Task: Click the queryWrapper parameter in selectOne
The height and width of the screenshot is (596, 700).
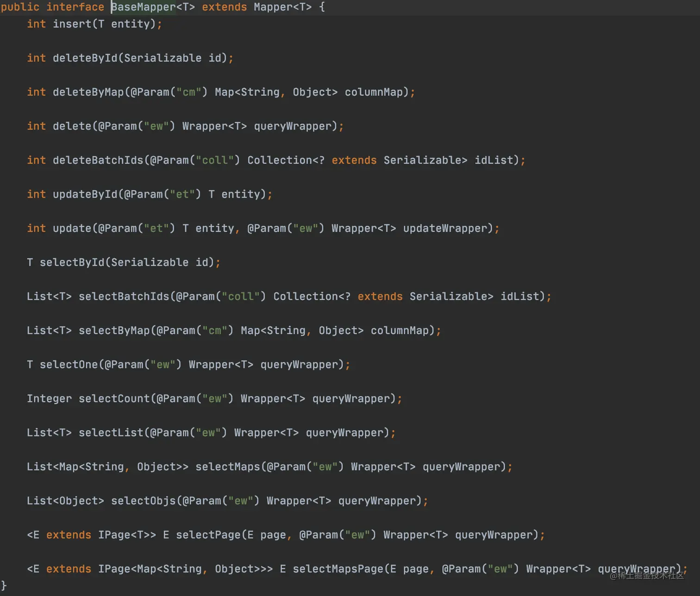Action: tap(299, 365)
